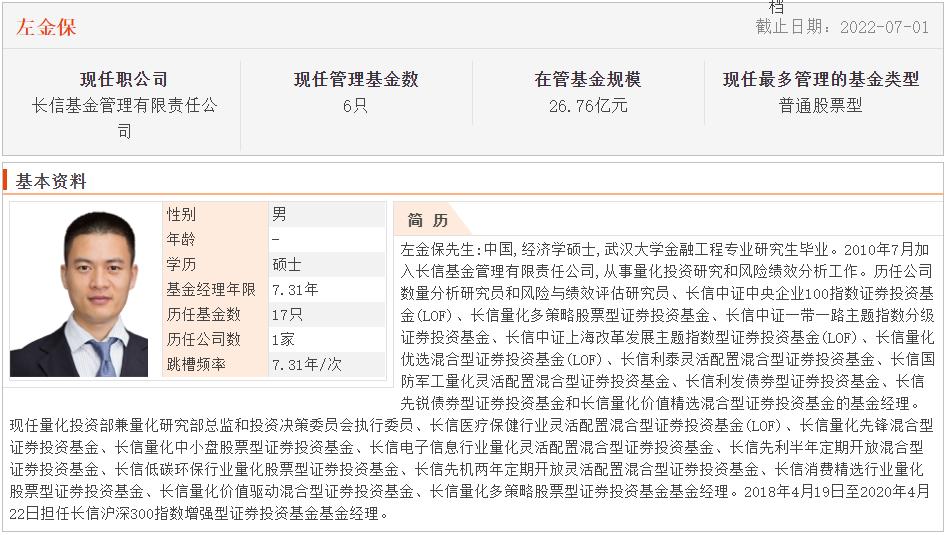The width and height of the screenshot is (946, 535).
Task: Click the 基金经理年限 label
Action: (x=211, y=290)
